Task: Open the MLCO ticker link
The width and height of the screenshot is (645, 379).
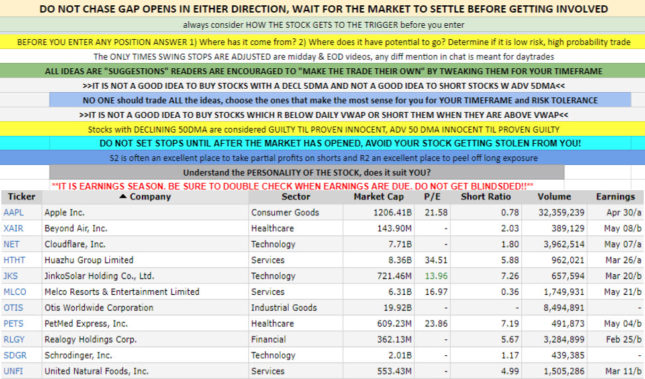Action: tap(15, 292)
